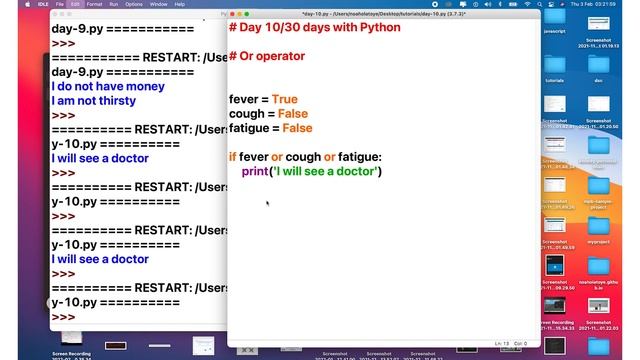Click 'I am not thirsty' shell output
Screen dimensions: 640x360
93,100
